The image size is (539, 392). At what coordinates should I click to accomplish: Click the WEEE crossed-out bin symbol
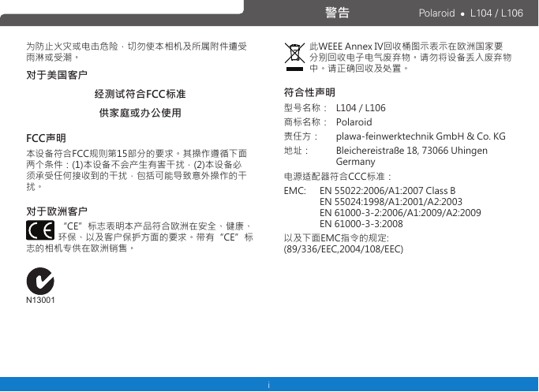pos(294,57)
